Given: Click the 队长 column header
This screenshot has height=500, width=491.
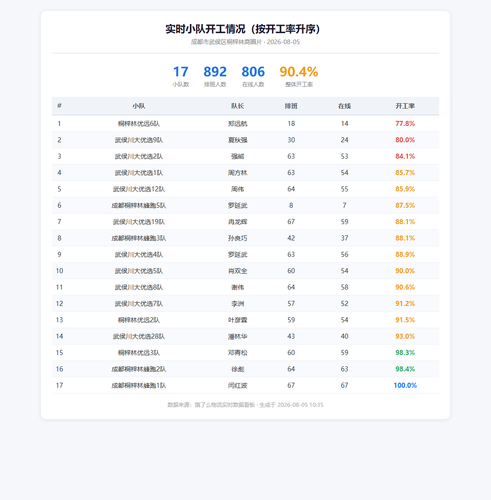Looking at the screenshot, I should [x=238, y=106].
